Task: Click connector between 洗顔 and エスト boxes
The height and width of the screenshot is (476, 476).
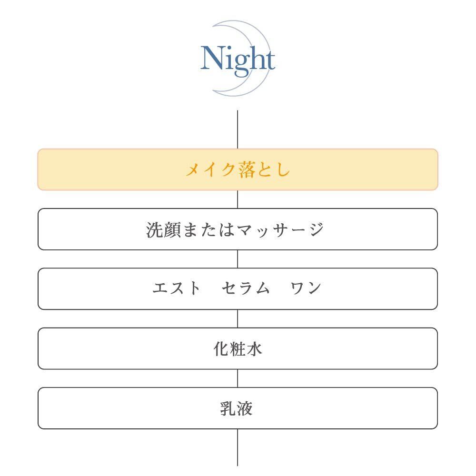Action: pos(238,259)
